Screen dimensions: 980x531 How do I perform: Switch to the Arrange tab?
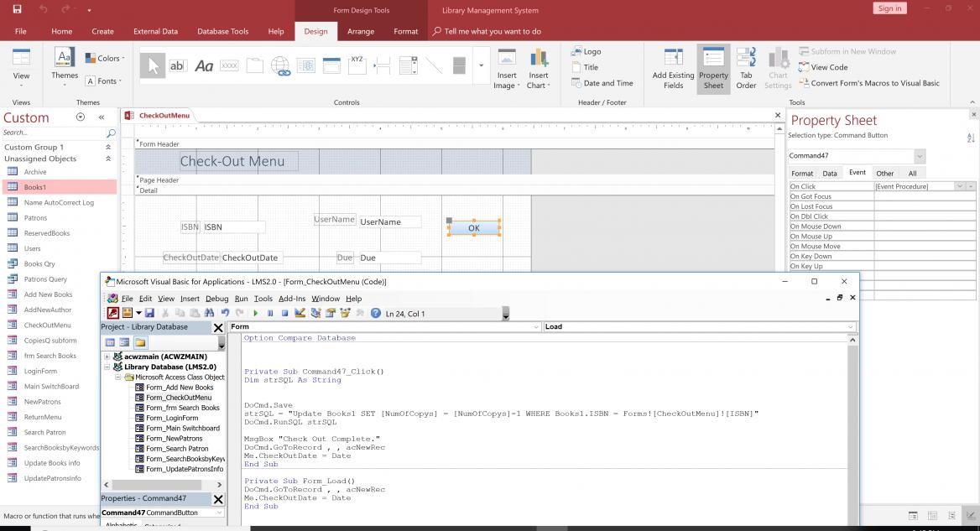coord(361,31)
